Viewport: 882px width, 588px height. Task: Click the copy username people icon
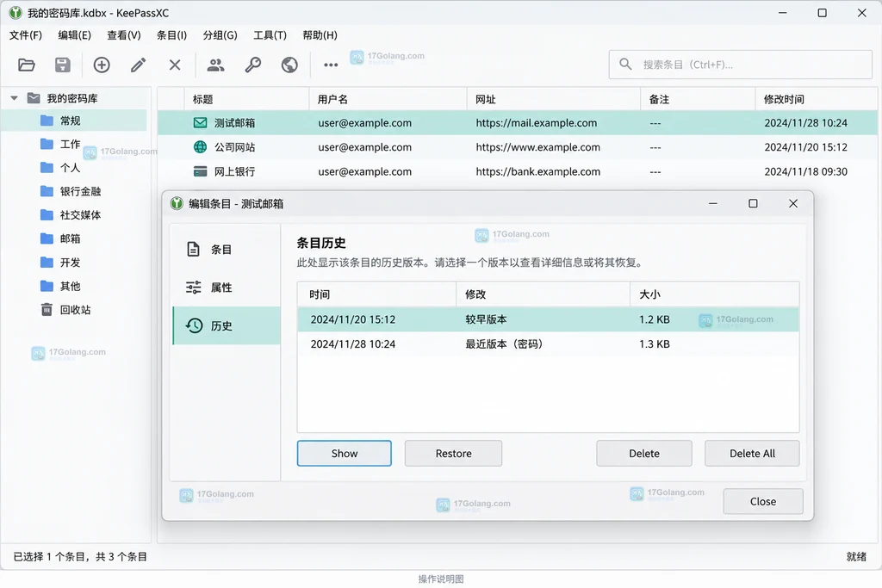click(x=215, y=65)
